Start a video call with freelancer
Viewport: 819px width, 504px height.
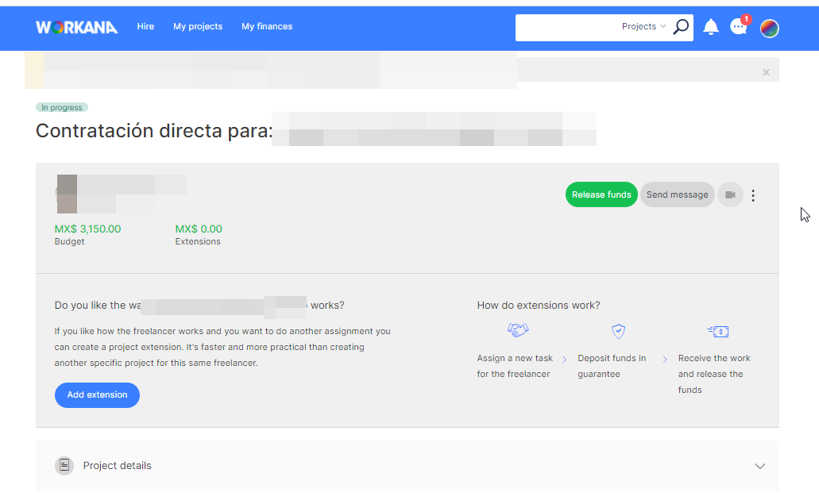point(730,194)
